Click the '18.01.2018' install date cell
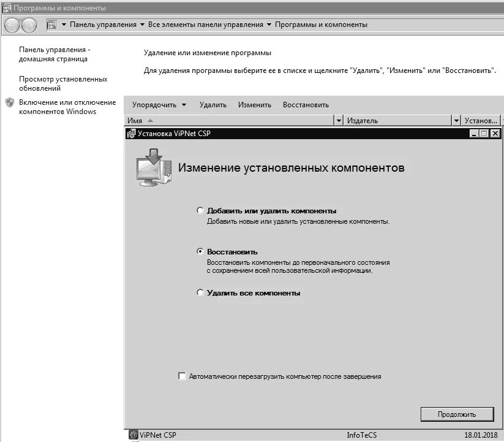This screenshot has width=504, height=442. tap(481, 435)
